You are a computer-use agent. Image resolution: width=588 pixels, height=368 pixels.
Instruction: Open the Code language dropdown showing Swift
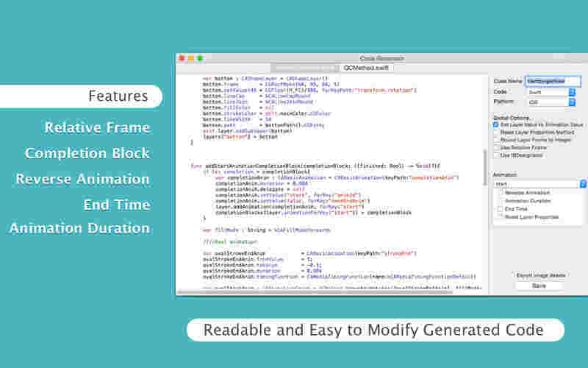tap(551, 92)
